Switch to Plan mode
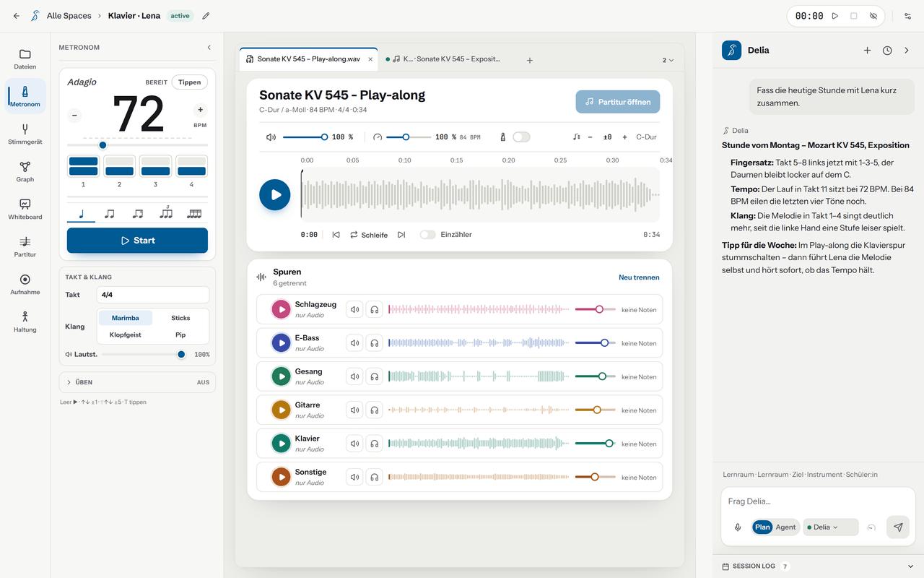 pos(762,527)
